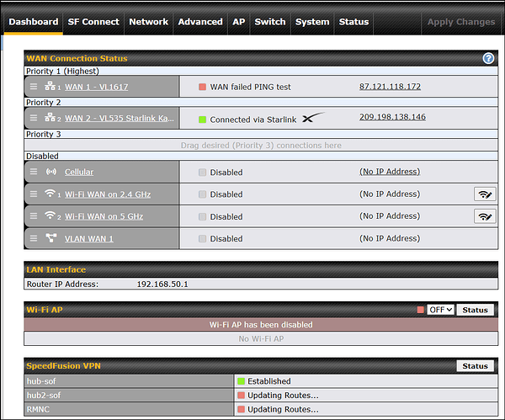This screenshot has width=505, height=420.
Task: Open the WAN Connection Status help icon
Action: point(488,58)
